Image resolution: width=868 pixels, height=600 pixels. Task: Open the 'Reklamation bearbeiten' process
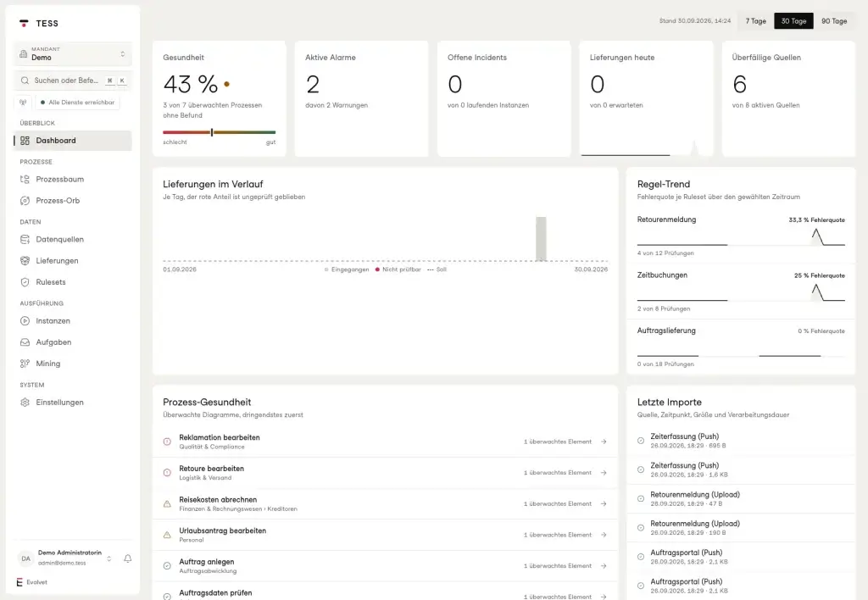(386, 442)
